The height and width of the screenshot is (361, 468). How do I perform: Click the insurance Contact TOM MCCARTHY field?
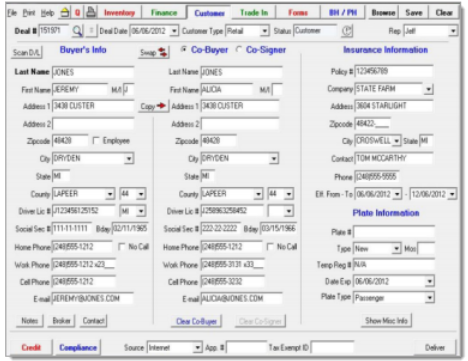[393, 158]
